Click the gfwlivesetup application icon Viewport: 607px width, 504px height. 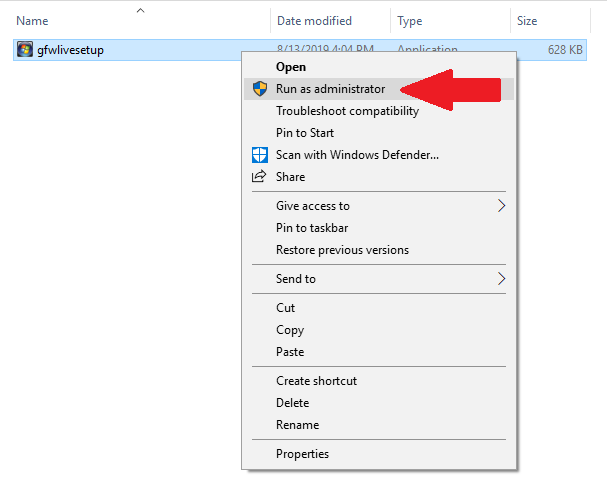(25, 49)
